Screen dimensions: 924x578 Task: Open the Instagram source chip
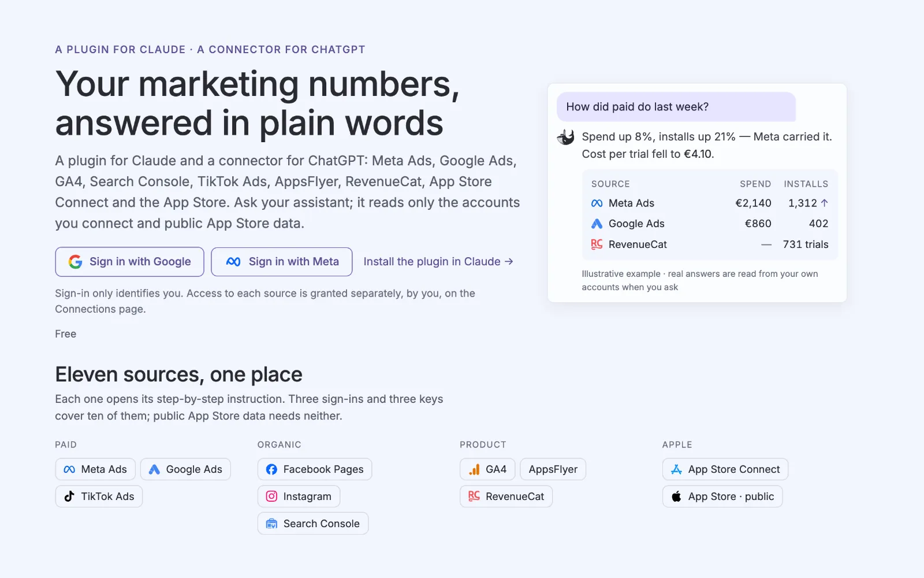point(299,497)
